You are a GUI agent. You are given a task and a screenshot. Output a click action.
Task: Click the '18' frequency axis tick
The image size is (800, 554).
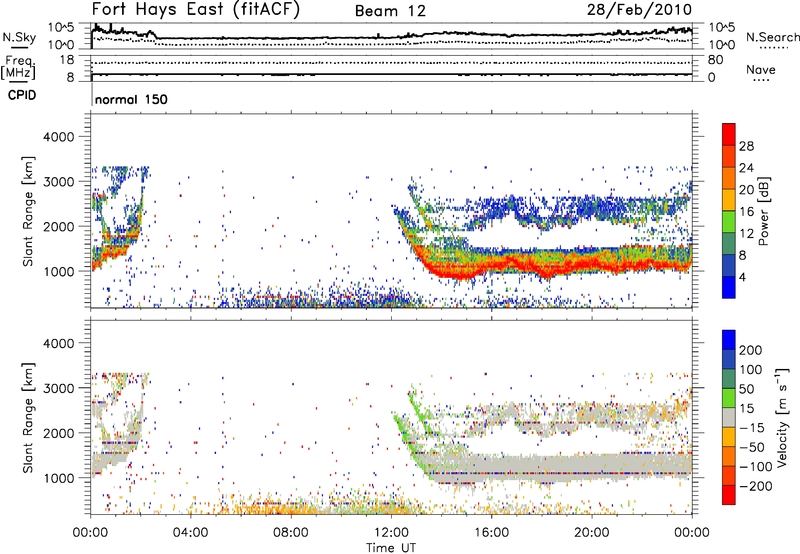(67, 60)
